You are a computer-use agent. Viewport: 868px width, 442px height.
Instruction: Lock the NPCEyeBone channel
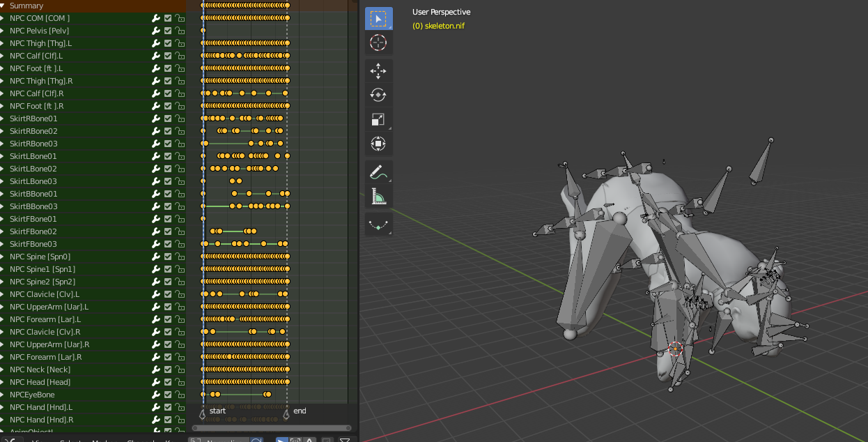point(180,395)
